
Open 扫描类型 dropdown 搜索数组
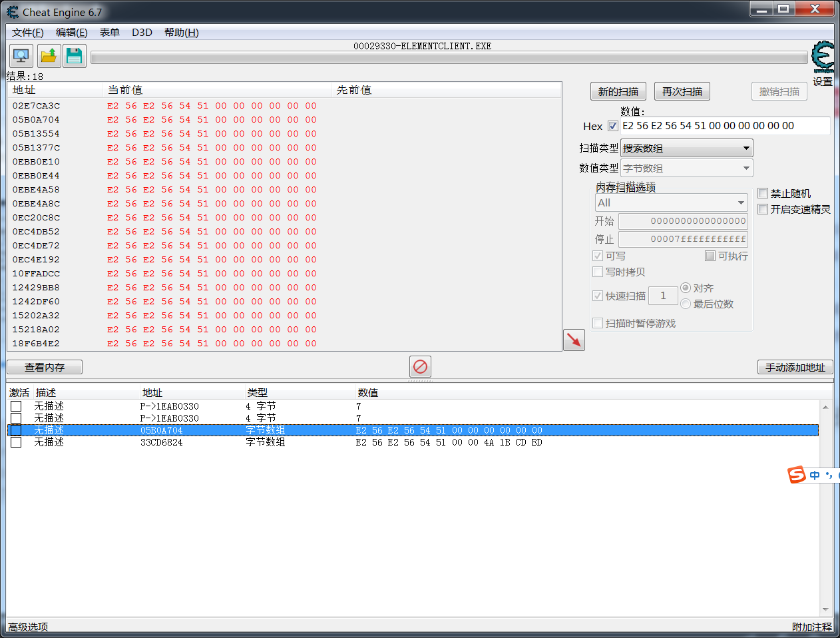[x=687, y=148]
